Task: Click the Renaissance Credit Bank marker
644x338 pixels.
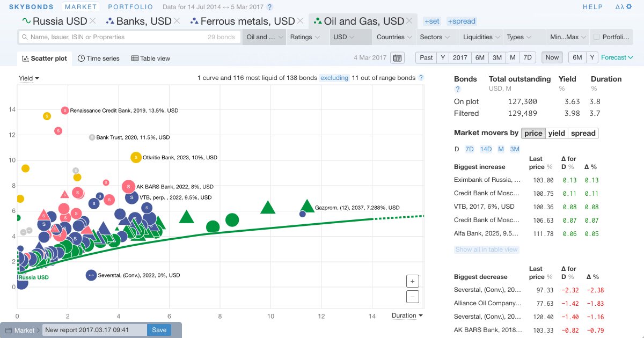Action: [65, 110]
